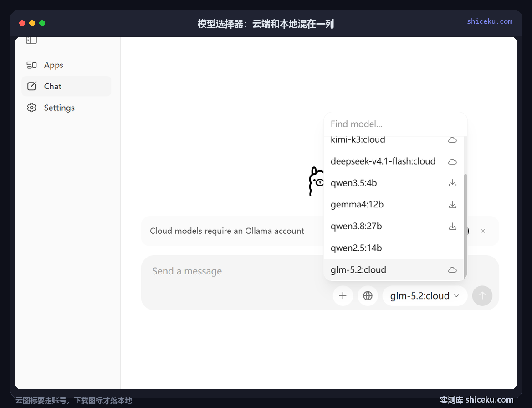Select qwen3.8:27b model
Image resolution: width=532 pixels, height=408 pixels.
pyautogui.click(x=394, y=226)
